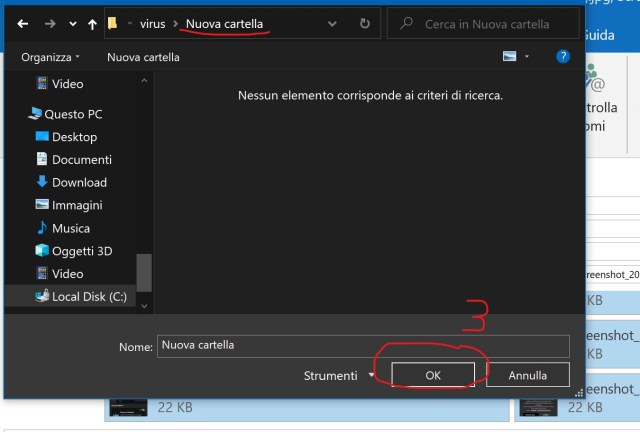Click the virus breadcrumb in address bar
640x432 pixels.
click(x=153, y=23)
